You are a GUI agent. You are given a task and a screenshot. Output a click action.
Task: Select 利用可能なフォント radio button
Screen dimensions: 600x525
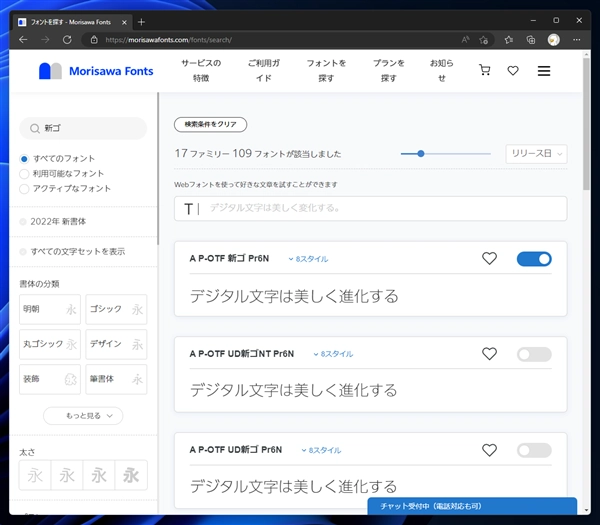[24, 174]
